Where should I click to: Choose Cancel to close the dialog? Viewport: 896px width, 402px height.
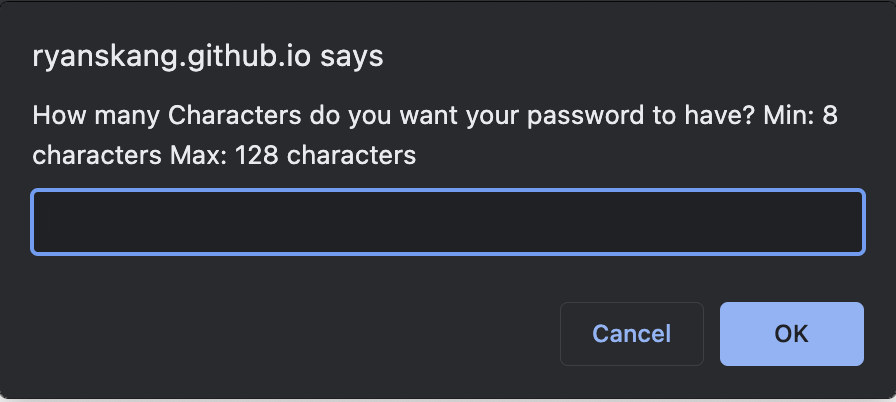(631, 333)
